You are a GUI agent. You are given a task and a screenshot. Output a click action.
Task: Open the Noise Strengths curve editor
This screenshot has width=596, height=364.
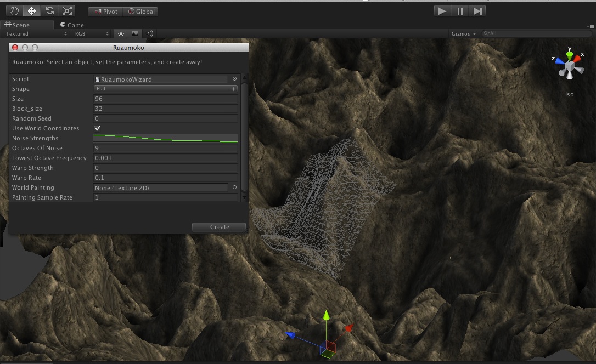tap(165, 138)
